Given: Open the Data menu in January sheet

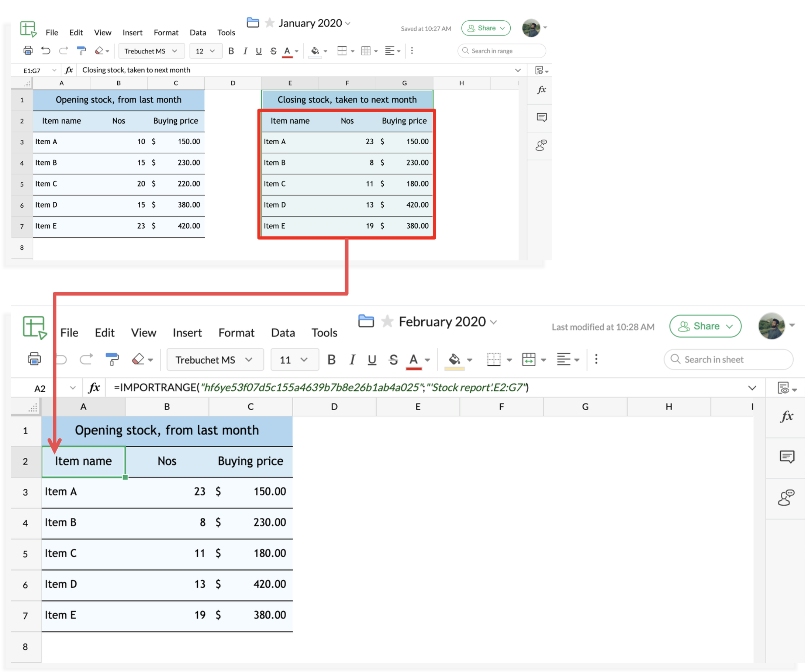Looking at the screenshot, I should point(198,33).
